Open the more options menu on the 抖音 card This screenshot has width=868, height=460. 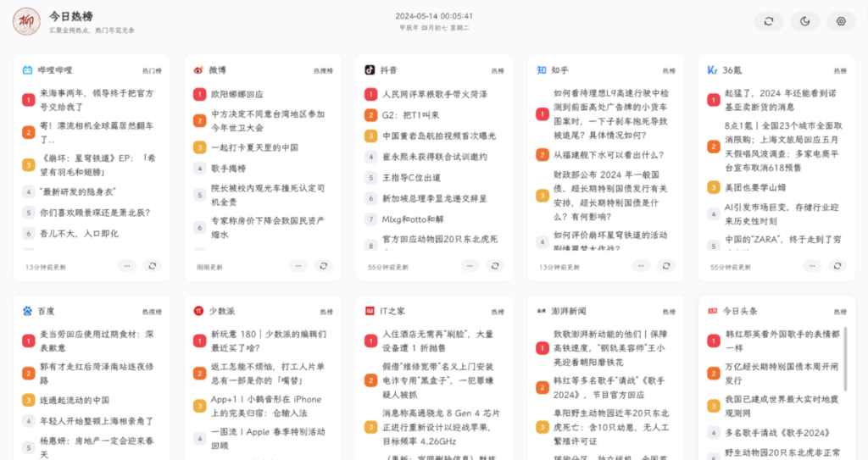pyautogui.click(x=470, y=266)
